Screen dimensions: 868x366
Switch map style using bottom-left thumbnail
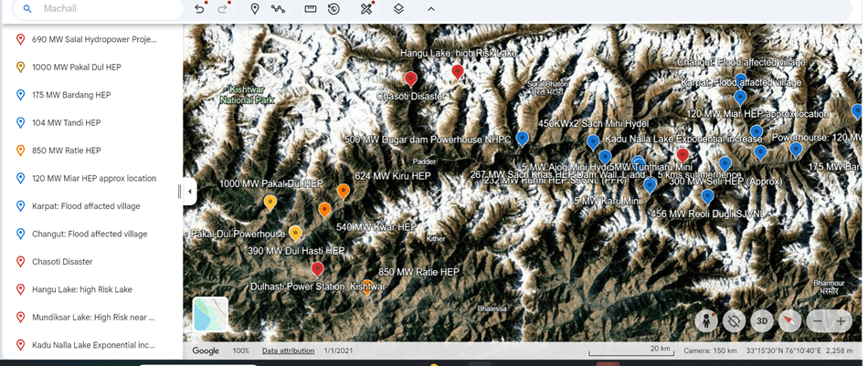pos(210,314)
